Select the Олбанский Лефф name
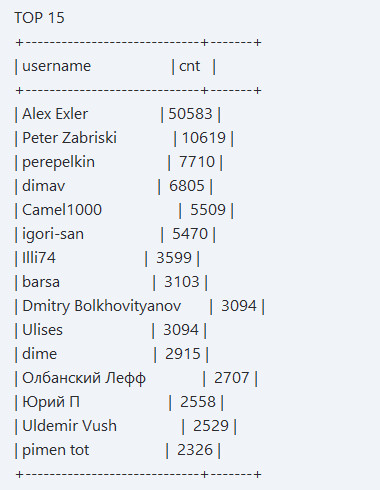 pyautogui.click(x=84, y=378)
